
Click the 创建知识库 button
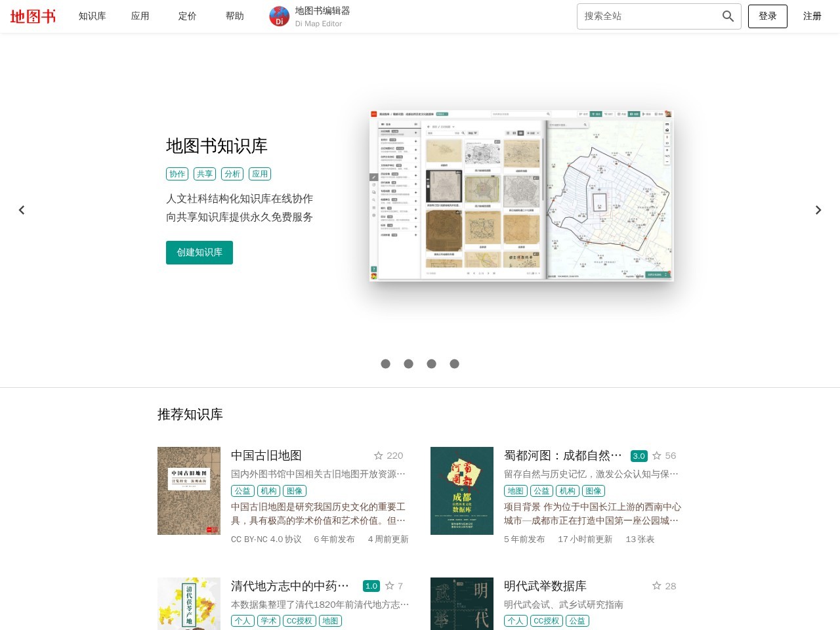pos(199,253)
